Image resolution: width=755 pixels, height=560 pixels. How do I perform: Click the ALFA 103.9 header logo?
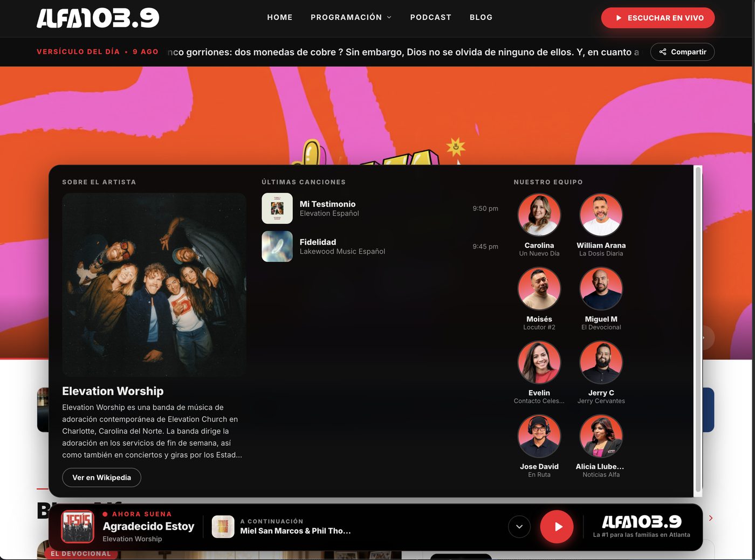(98, 18)
